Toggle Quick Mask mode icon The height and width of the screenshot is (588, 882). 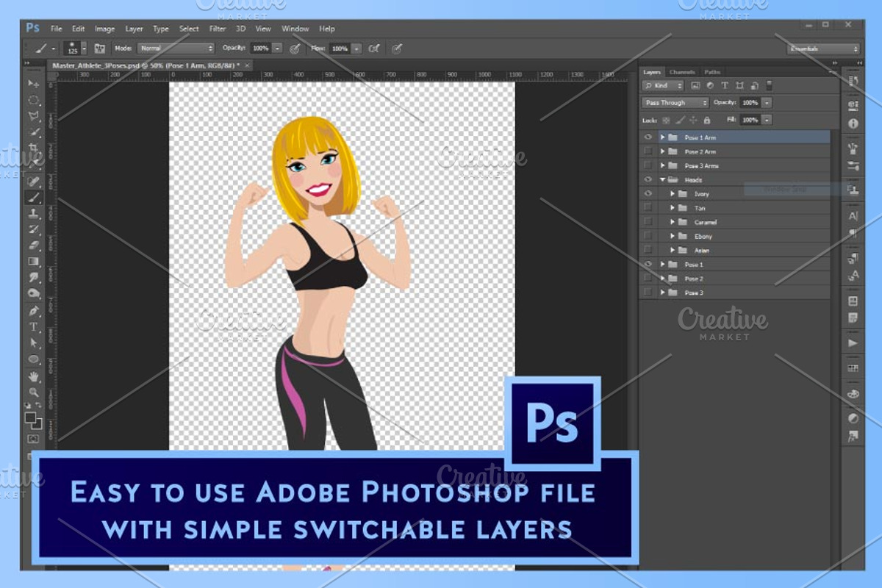(x=34, y=439)
